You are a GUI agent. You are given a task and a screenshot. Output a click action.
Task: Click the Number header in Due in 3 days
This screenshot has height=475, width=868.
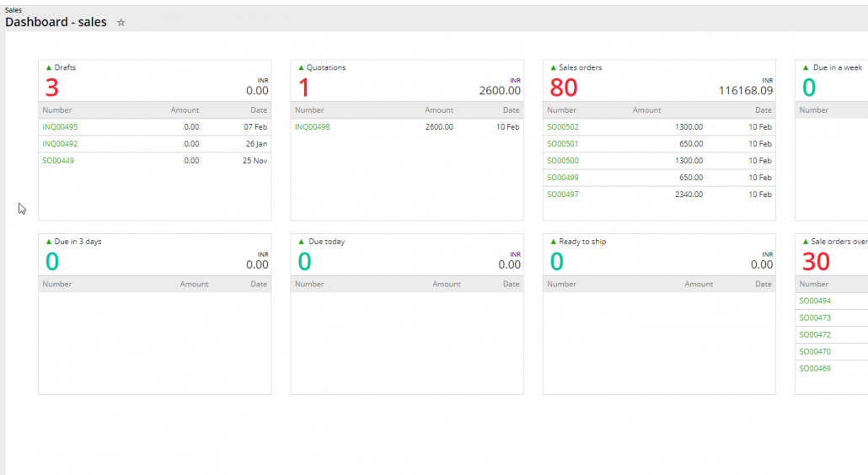(57, 284)
